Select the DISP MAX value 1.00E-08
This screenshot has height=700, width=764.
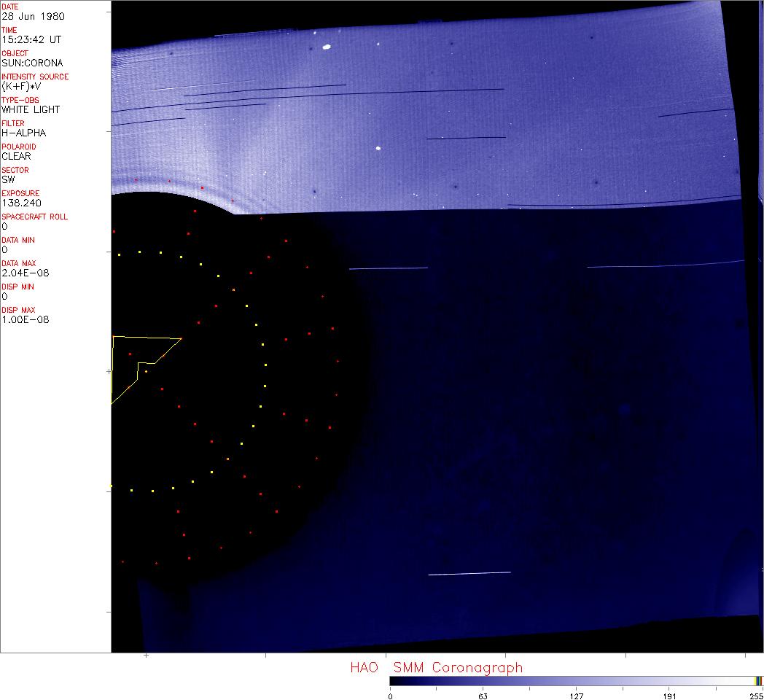click(x=26, y=319)
